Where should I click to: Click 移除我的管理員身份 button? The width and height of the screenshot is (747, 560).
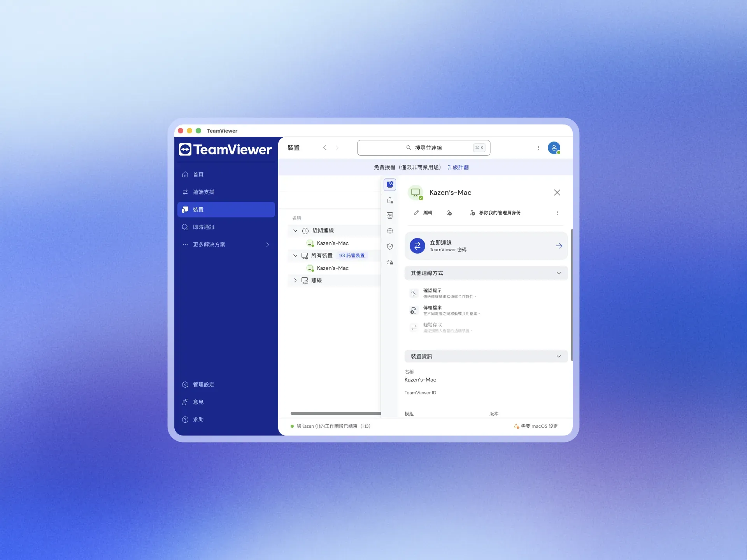tap(495, 213)
